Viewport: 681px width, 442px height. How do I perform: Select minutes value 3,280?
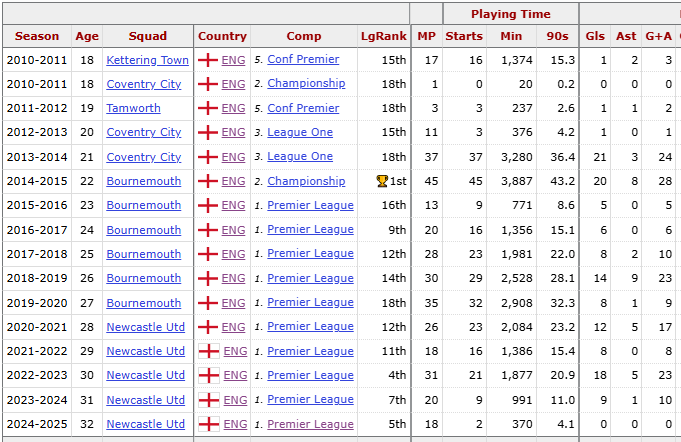tap(517, 157)
